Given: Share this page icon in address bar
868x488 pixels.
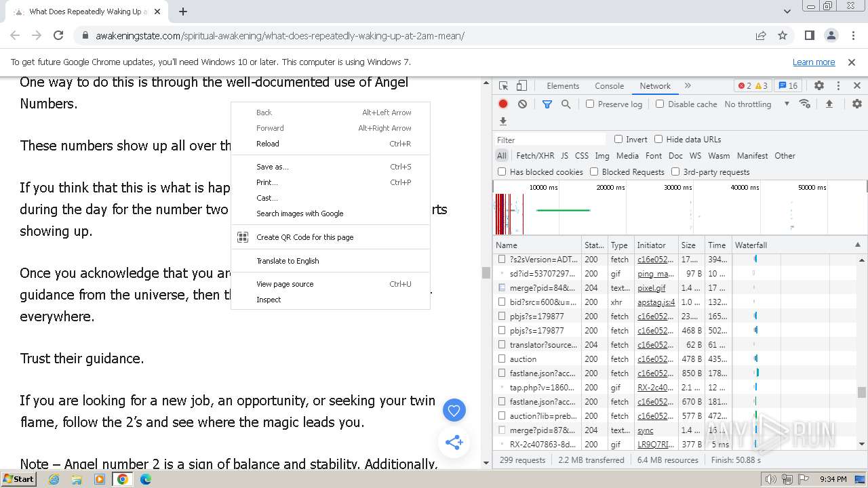Looking at the screenshot, I should (761, 36).
